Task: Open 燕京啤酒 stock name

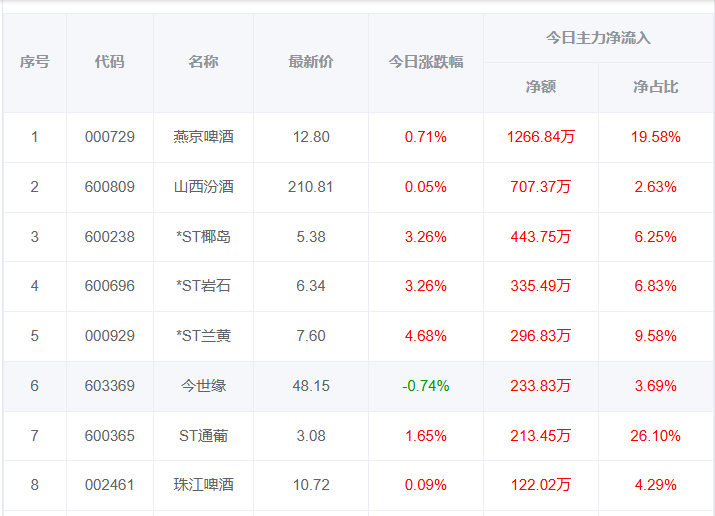Action: [x=203, y=137]
